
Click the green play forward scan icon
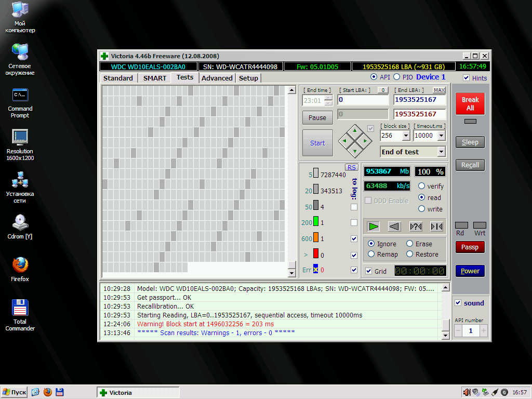[374, 226]
